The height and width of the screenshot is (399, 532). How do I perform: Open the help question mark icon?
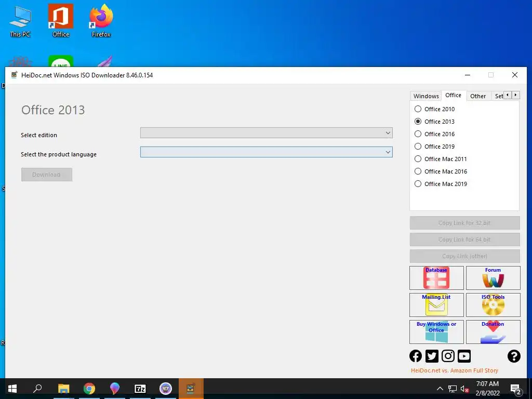514,356
